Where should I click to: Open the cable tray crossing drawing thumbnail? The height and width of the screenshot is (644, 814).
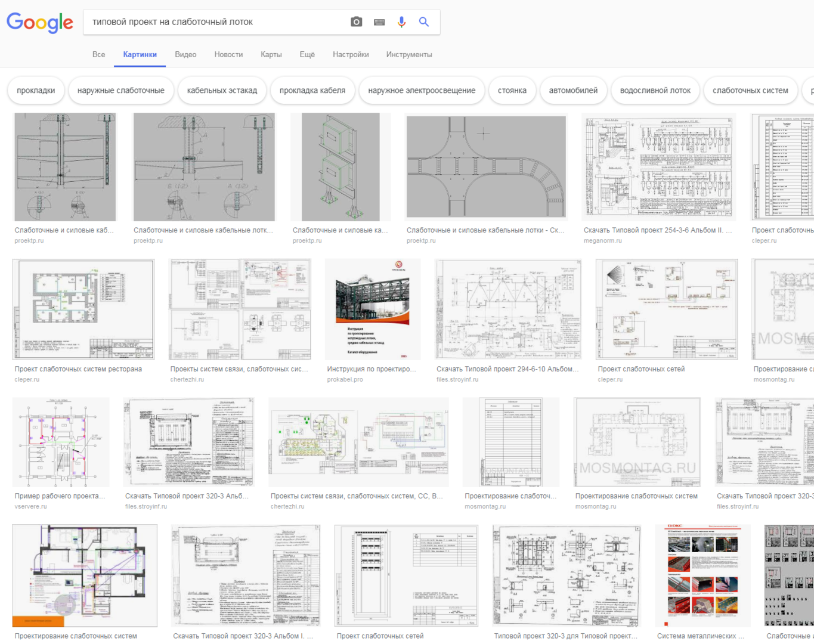point(486,167)
